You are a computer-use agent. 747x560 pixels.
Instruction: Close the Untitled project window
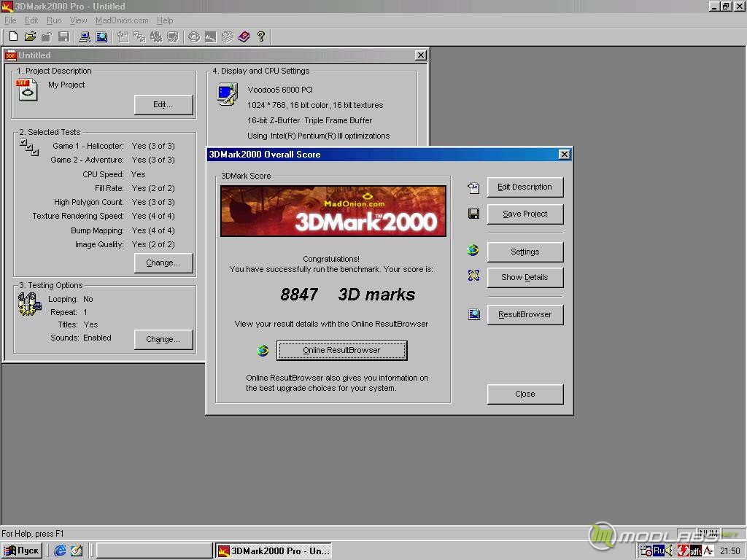pos(421,55)
